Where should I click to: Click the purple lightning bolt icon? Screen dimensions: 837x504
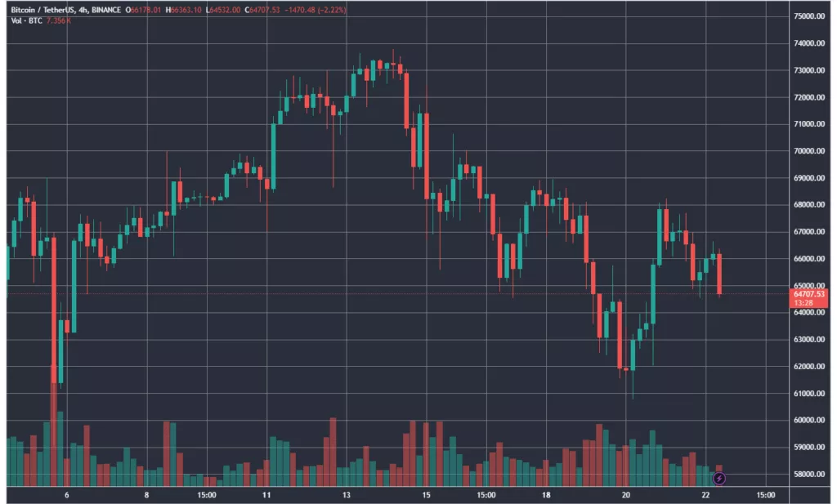[x=719, y=477]
